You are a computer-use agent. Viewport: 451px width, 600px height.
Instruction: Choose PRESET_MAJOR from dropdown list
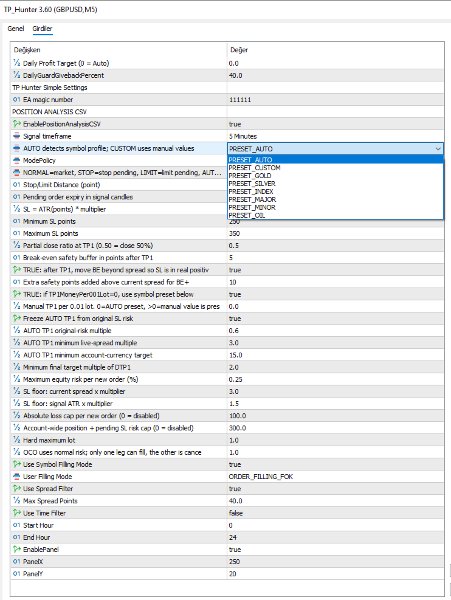(x=252, y=199)
